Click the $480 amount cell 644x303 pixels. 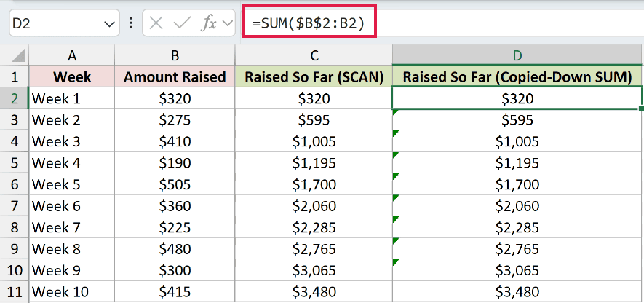175,248
